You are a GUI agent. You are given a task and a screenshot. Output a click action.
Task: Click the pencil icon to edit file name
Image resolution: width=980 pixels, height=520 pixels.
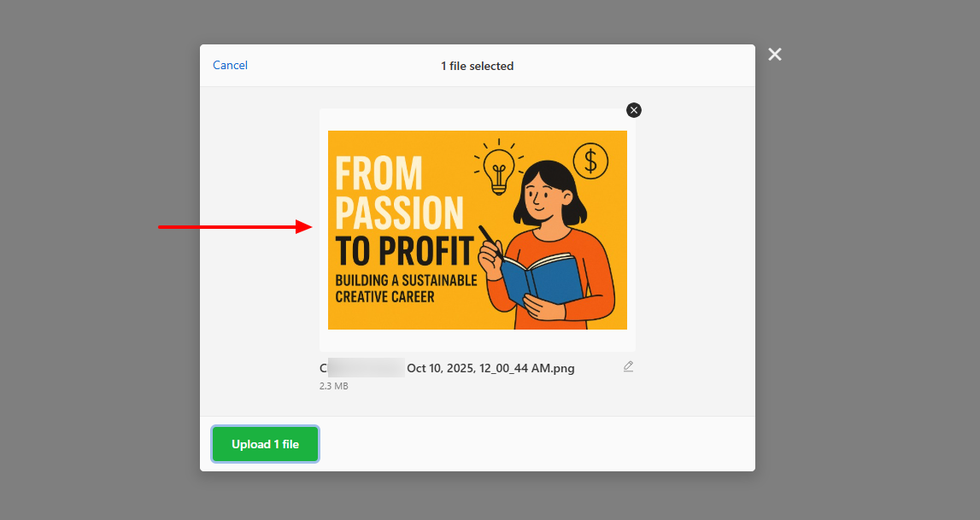(x=628, y=366)
